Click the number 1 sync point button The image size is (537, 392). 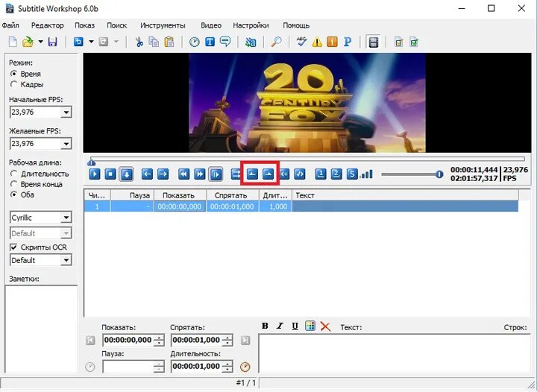(x=321, y=174)
